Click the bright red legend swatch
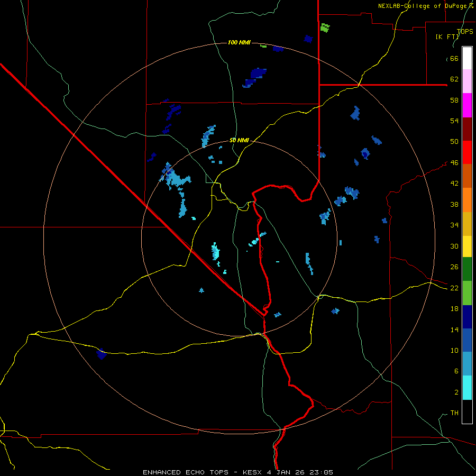 pyautogui.click(x=467, y=152)
